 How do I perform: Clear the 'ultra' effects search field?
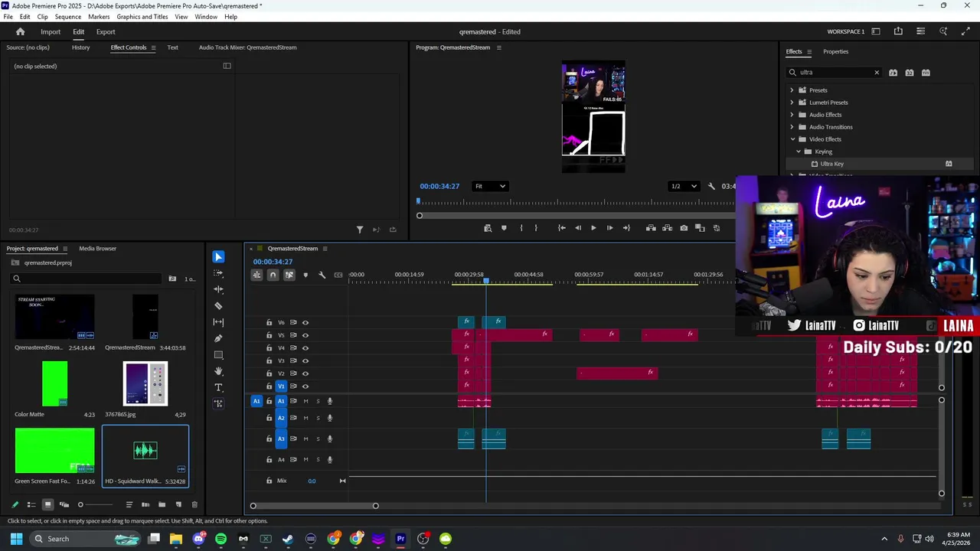click(877, 73)
